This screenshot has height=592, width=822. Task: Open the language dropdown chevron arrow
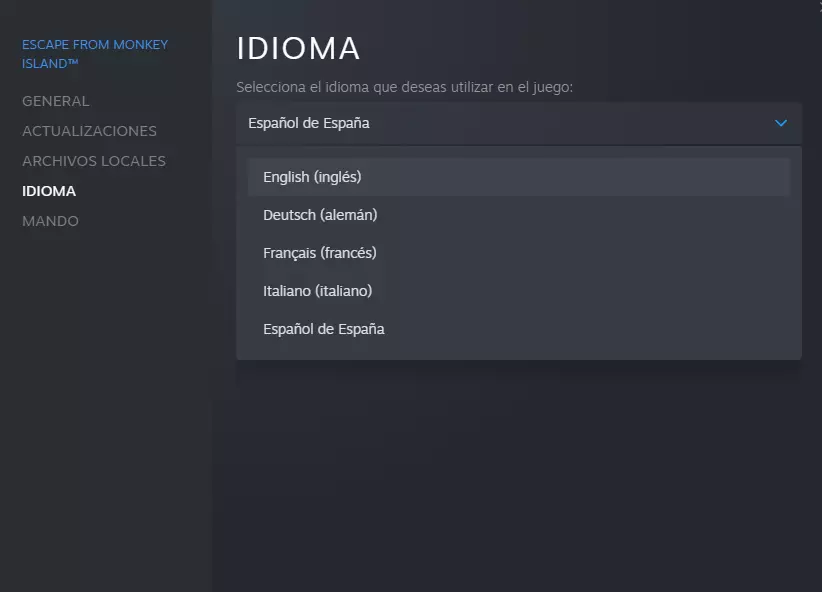(781, 123)
